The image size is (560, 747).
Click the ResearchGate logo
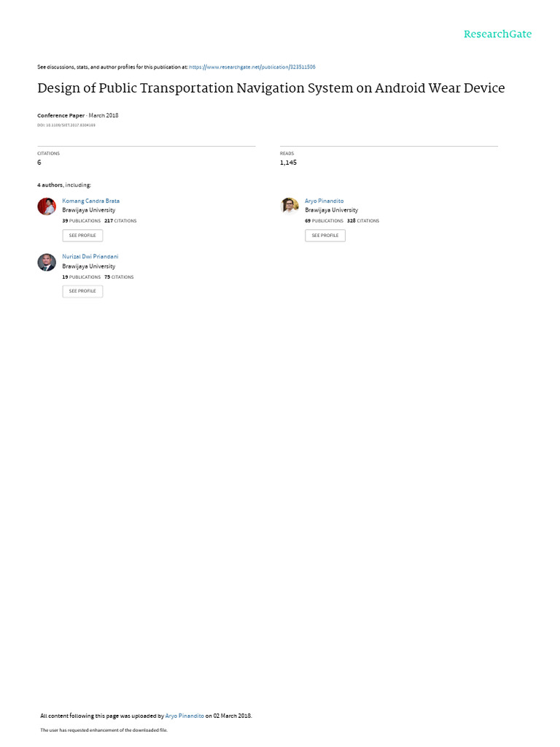[x=497, y=34]
